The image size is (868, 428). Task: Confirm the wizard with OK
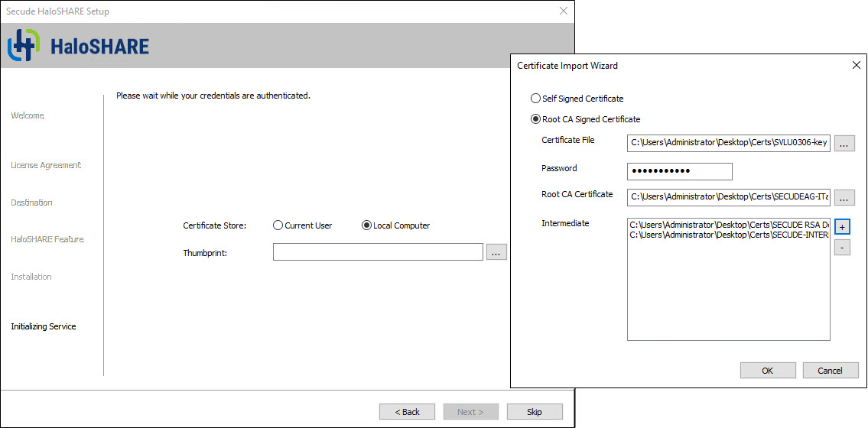coord(768,371)
